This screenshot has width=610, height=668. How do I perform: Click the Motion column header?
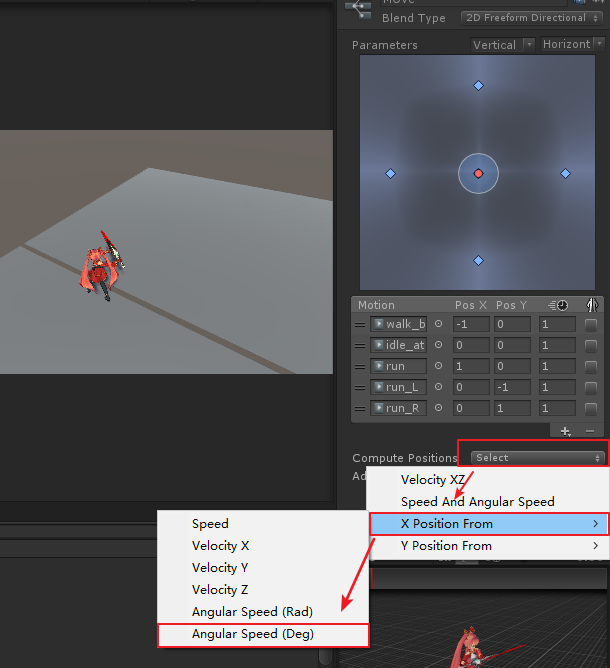(376, 305)
